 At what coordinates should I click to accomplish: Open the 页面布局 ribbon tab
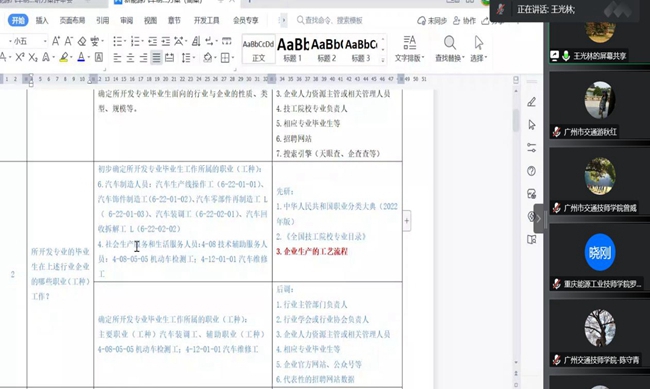(x=72, y=20)
